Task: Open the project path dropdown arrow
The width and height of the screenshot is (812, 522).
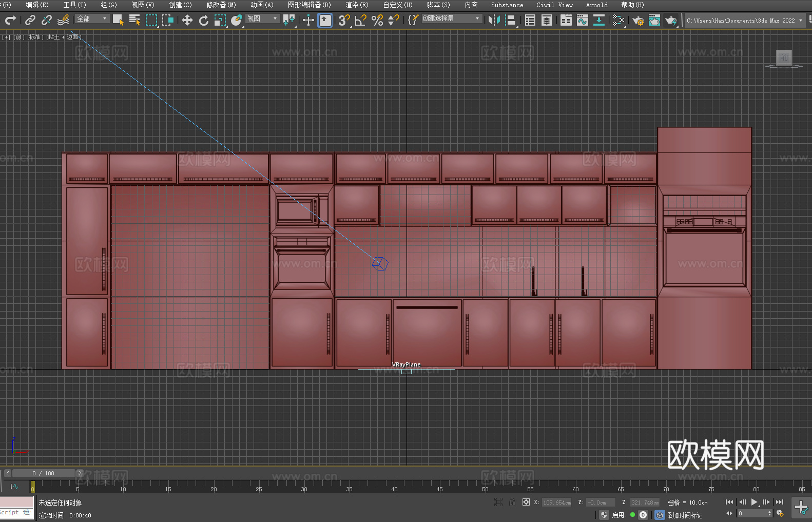Action: tap(800, 21)
